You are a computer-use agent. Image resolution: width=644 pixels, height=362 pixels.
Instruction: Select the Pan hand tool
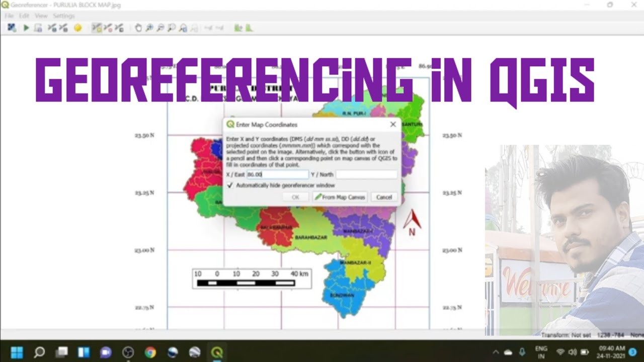(138, 28)
